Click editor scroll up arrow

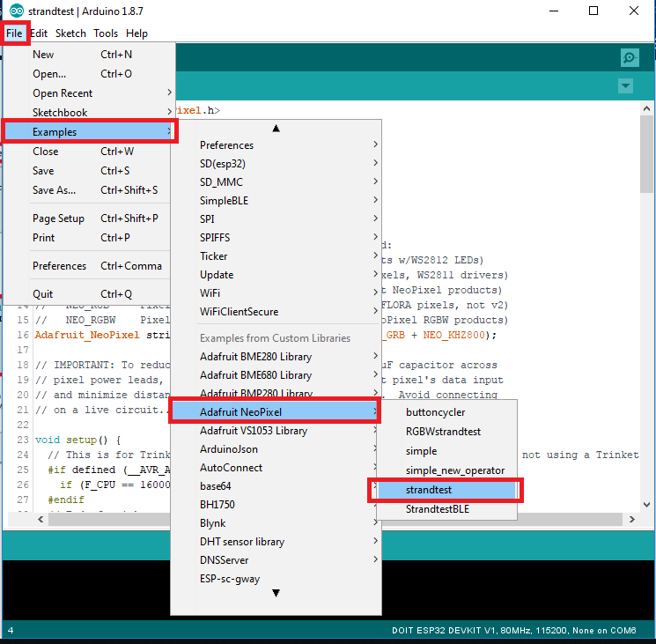pyautogui.click(x=646, y=108)
